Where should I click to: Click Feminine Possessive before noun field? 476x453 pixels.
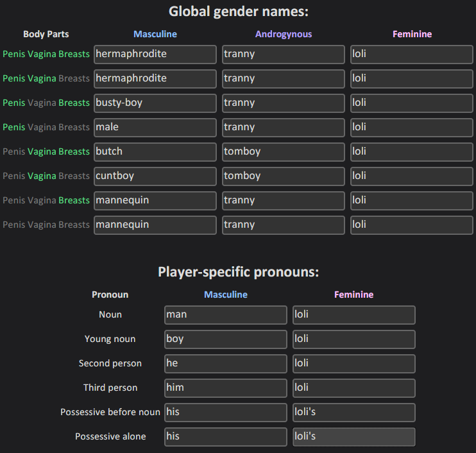pyautogui.click(x=353, y=413)
